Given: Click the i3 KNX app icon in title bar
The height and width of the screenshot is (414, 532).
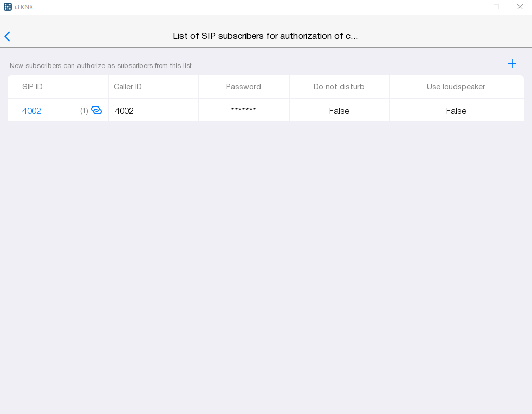Looking at the screenshot, I should pyautogui.click(x=8, y=7).
